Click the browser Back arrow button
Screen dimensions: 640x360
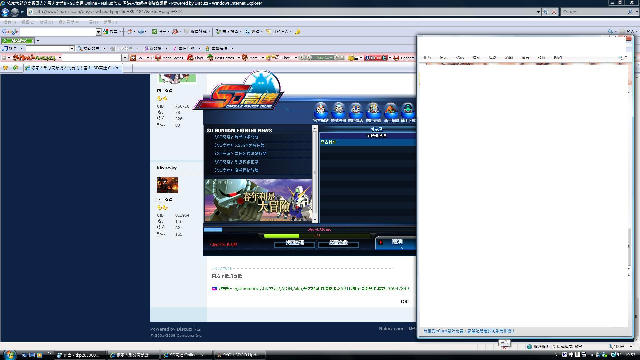coord(5,12)
